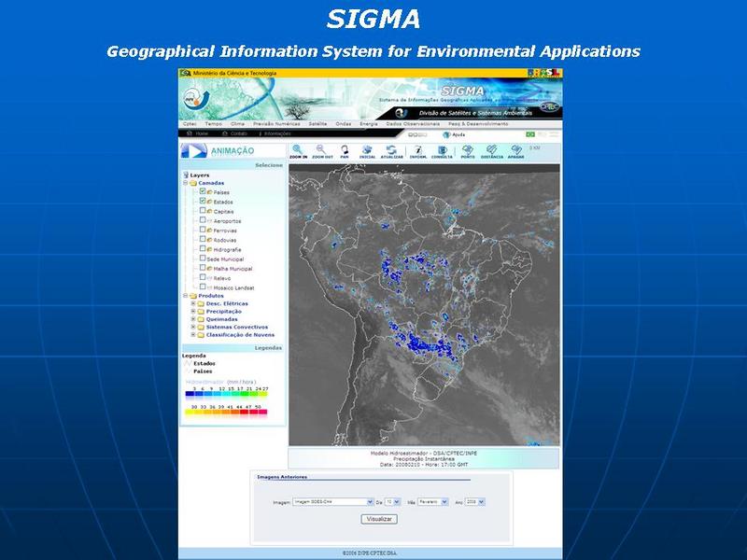Click the Visualizar button

(379, 519)
